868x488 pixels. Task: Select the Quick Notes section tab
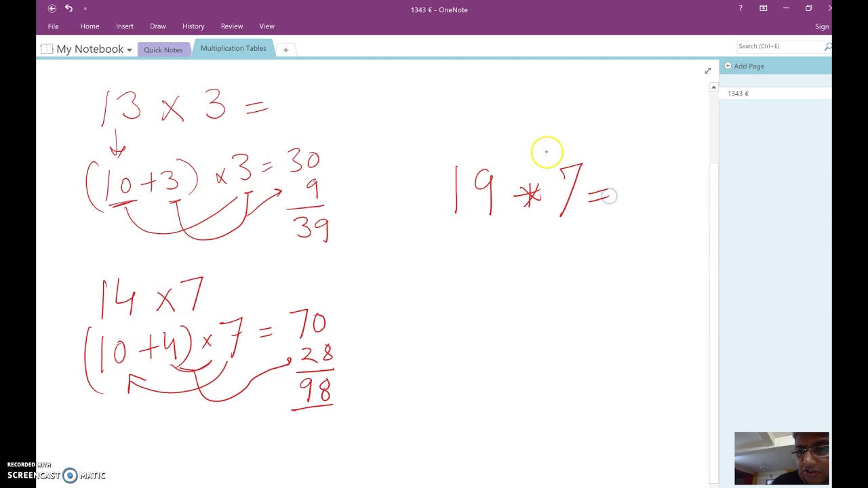coord(163,49)
